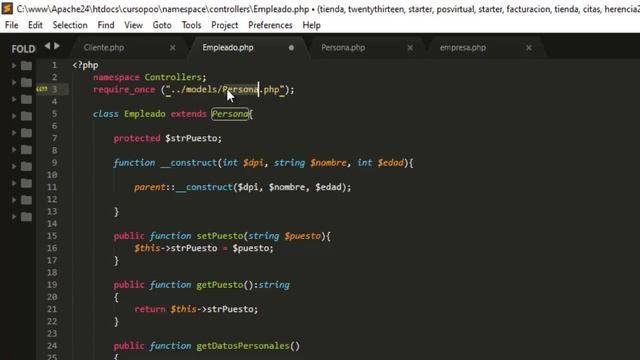Click the word 'namespace' on line 2
640x360 pixels.
(x=116, y=77)
